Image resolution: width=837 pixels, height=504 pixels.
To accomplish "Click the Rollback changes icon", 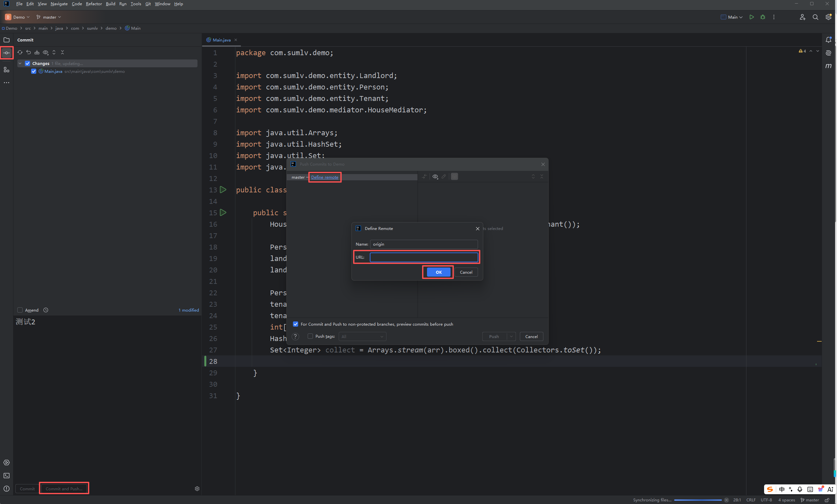I will (28, 52).
